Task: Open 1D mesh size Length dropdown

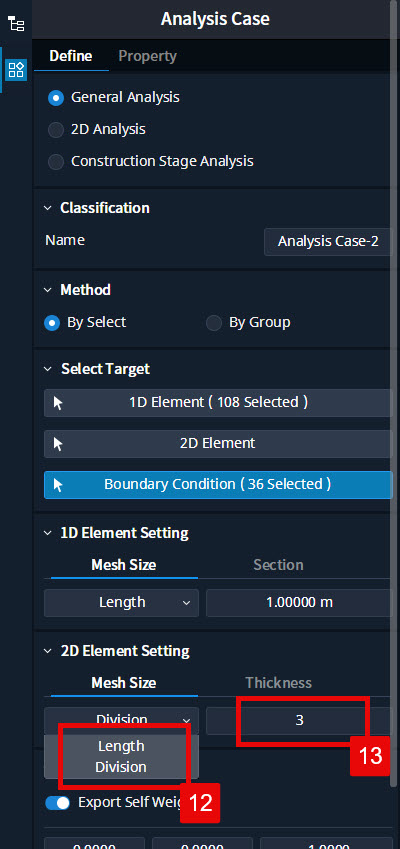Action: click(121, 603)
